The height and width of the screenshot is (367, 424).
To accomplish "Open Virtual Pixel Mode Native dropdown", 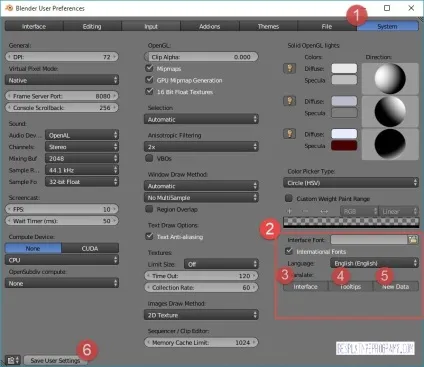I will point(62,80).
